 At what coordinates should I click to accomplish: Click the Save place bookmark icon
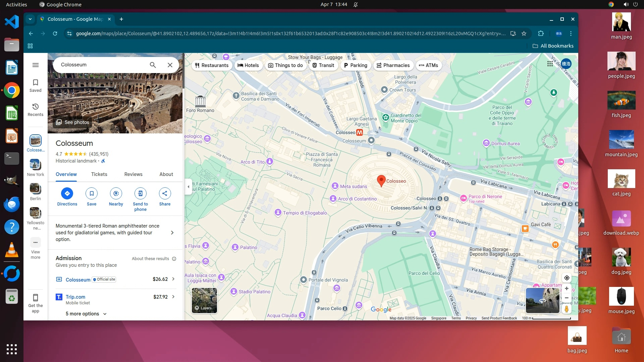tap(92, 193)
